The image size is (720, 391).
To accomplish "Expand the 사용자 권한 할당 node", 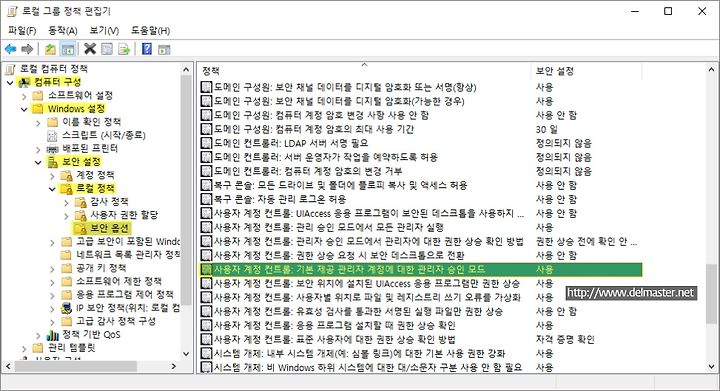I will point(66,215).
